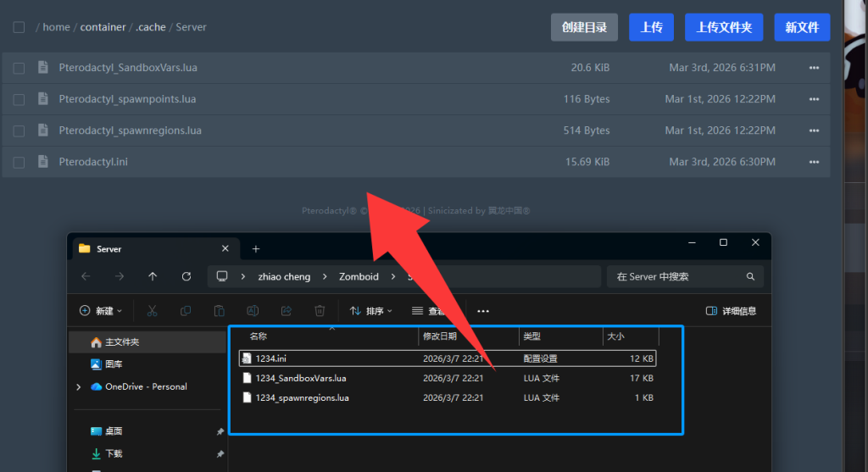
Task: Open the 排序 sort dropdown
Action: tap(371, 311)
